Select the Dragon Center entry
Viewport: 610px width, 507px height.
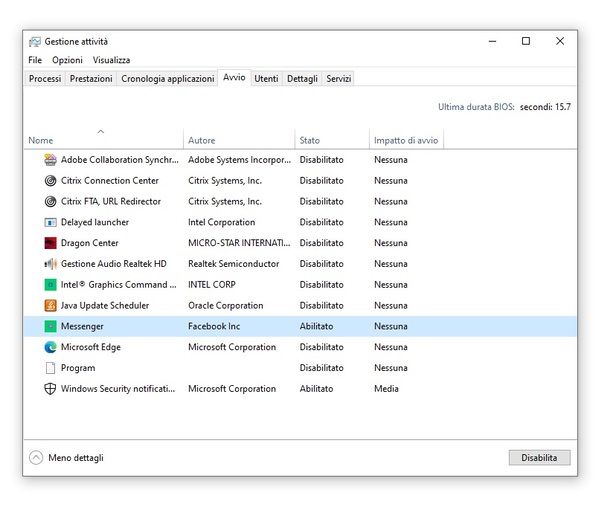pyautogui.click(x=89, y=243)
